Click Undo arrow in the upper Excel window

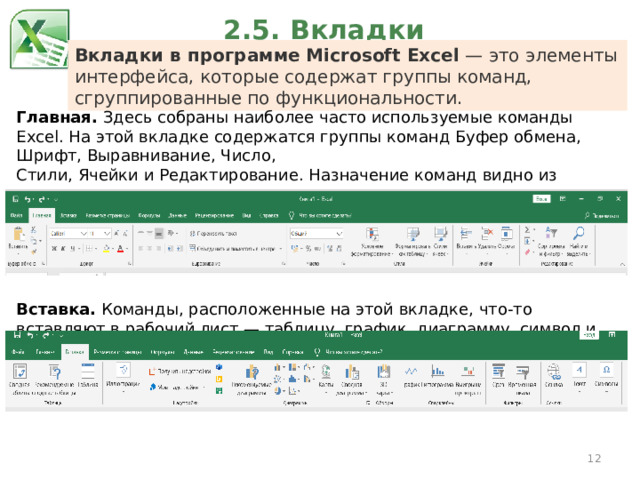[27, 199]
